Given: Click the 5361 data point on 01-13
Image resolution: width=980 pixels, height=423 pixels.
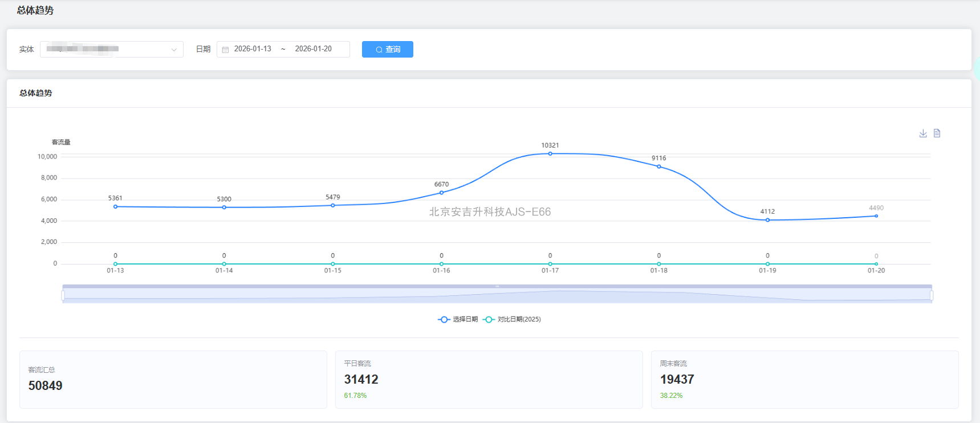Looking at the screenshot, I should tap(115, 206).
